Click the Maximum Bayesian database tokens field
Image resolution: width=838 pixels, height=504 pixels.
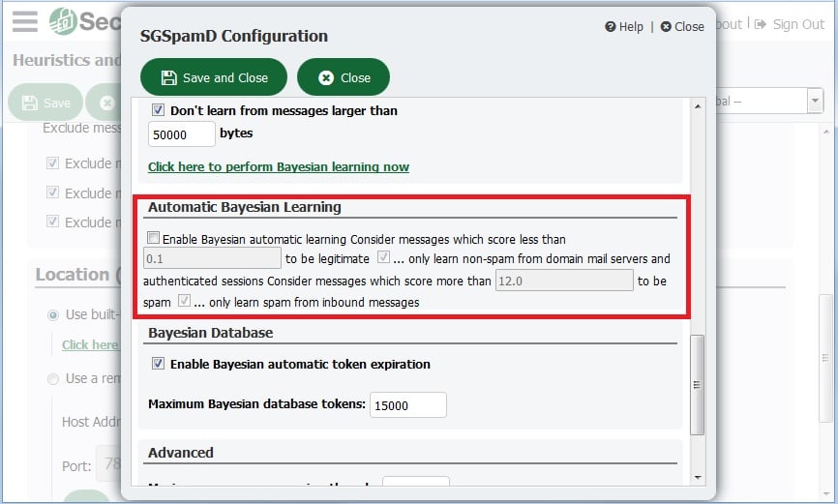click(x=408, y=405)
